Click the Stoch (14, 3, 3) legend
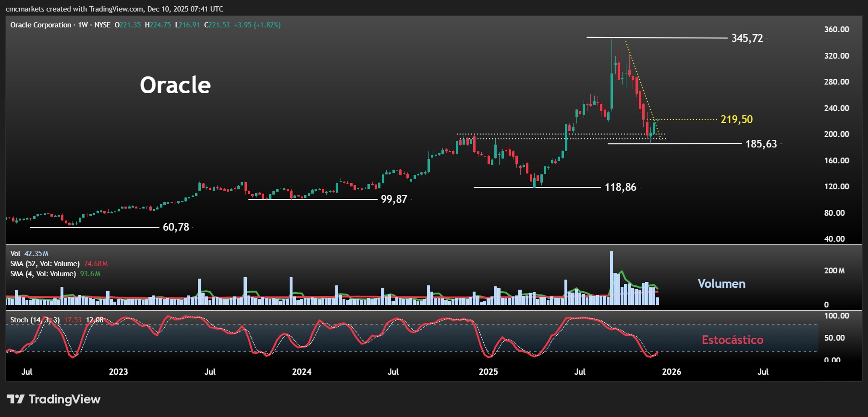This screenshot has width=868, height=417. [x=57, y=320]
